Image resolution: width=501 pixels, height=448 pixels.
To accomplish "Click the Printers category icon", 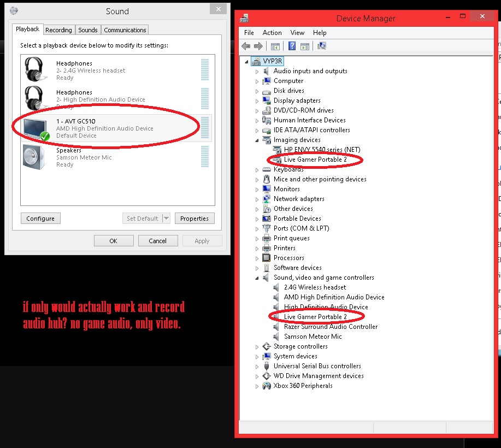I will [x=267, y=248].
